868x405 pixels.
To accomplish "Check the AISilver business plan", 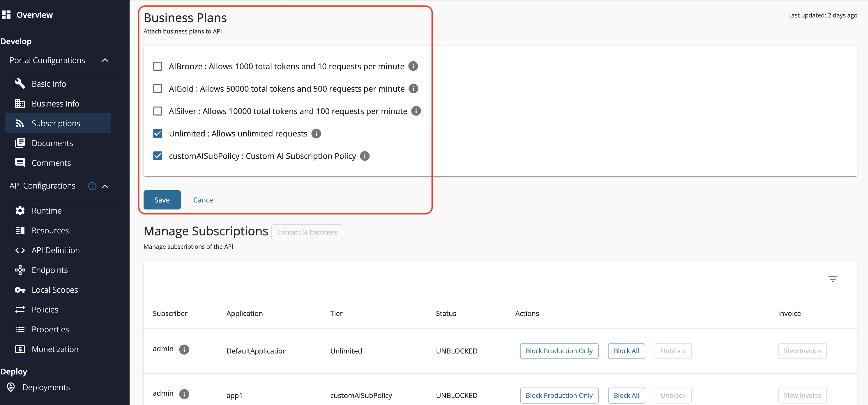I will tap(157, 111).
